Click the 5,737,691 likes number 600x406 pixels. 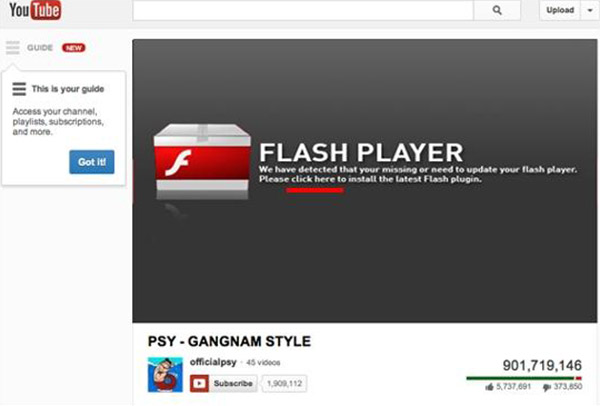point(514,387)
